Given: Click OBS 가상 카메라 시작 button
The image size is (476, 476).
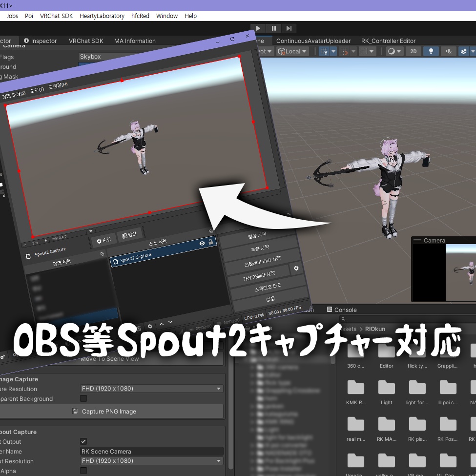Looking at the screenshot, I should [259, 276].
